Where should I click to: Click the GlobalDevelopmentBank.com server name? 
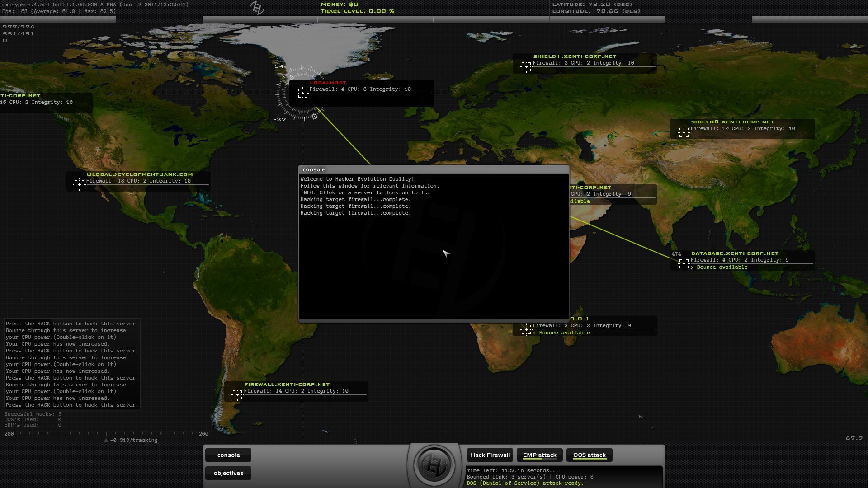point(140,174)
